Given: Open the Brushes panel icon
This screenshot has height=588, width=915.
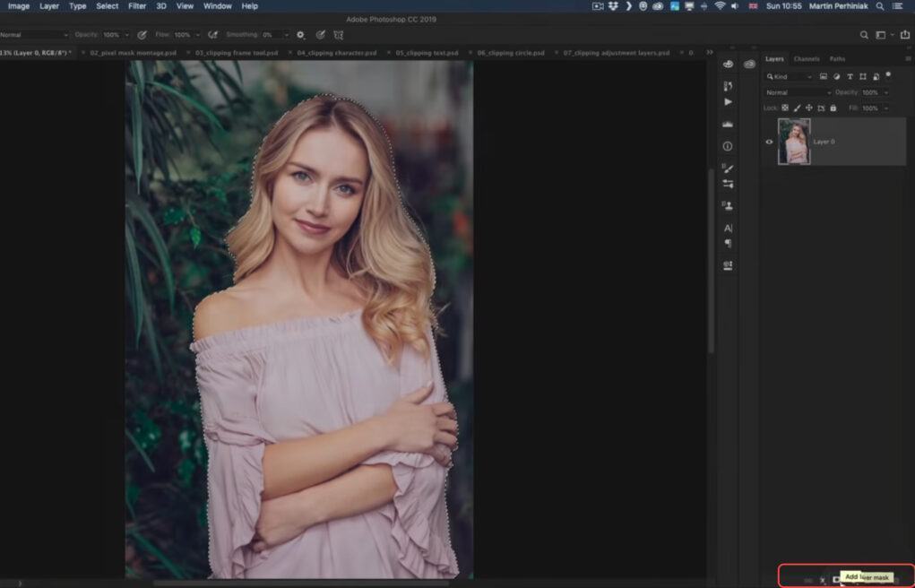Looking at the screenshot, I should point(728,169).
